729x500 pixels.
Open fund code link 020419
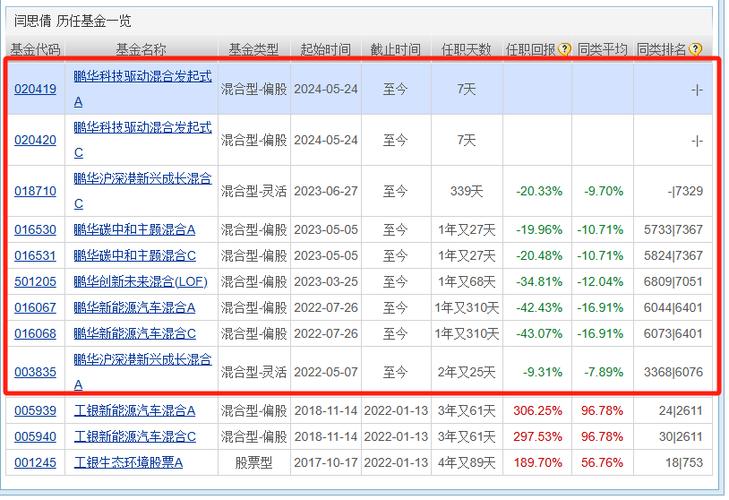pos(35,89)
